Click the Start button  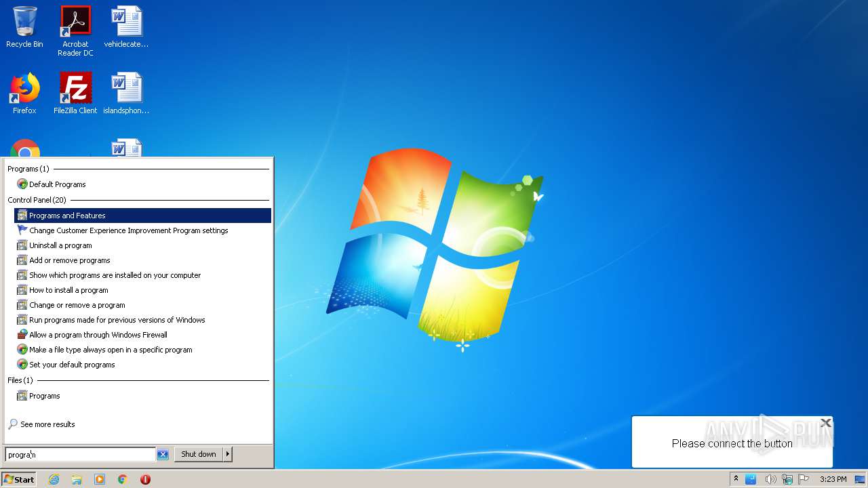pyautogui.click(x=19, y=479)
